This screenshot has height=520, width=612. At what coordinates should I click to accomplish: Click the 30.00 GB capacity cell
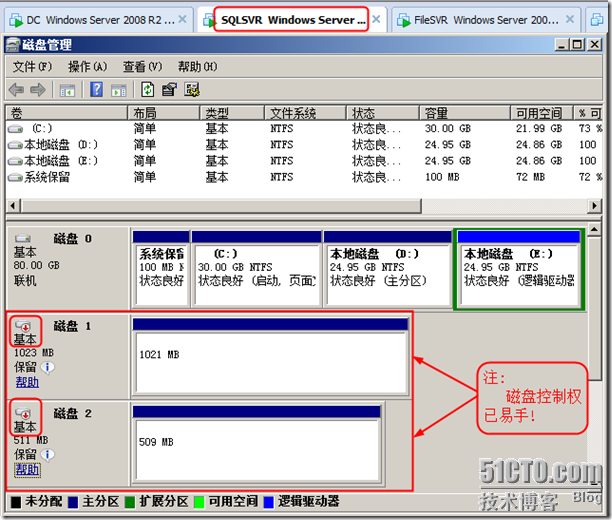(448, 128)
